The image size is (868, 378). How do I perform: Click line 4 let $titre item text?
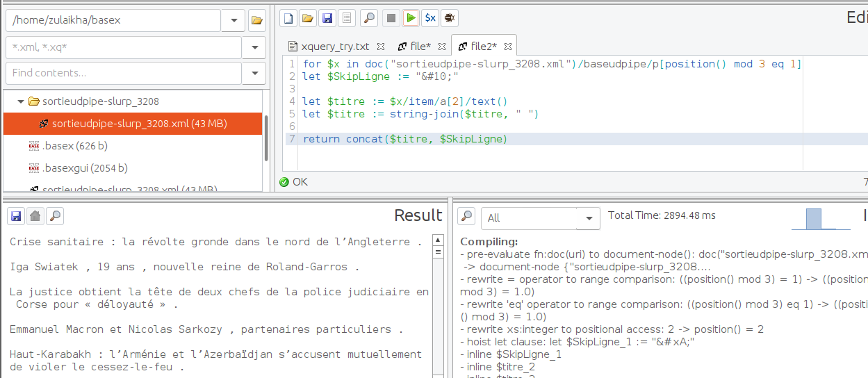pos(405,101)
